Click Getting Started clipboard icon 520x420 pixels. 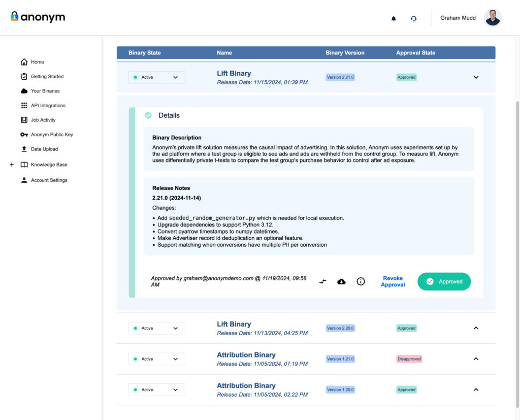(x=24, y=77)
